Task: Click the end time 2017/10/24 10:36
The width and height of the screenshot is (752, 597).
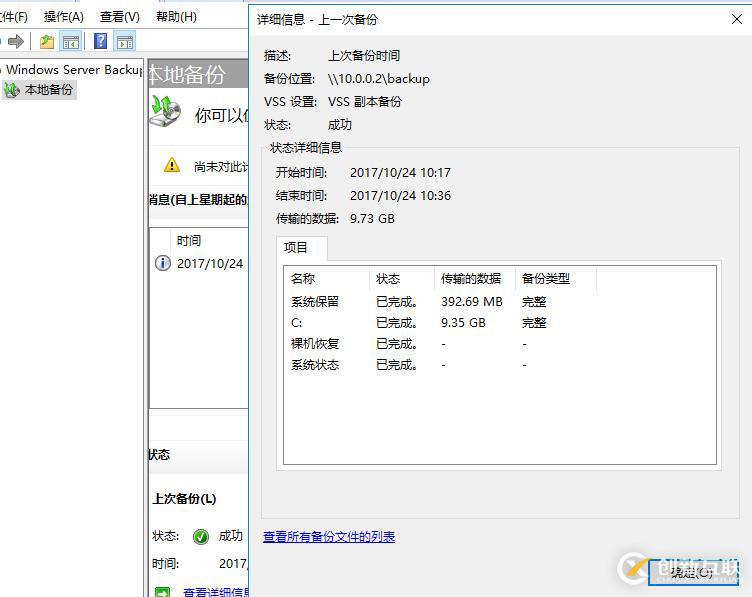Action: (x=400, y=196)
